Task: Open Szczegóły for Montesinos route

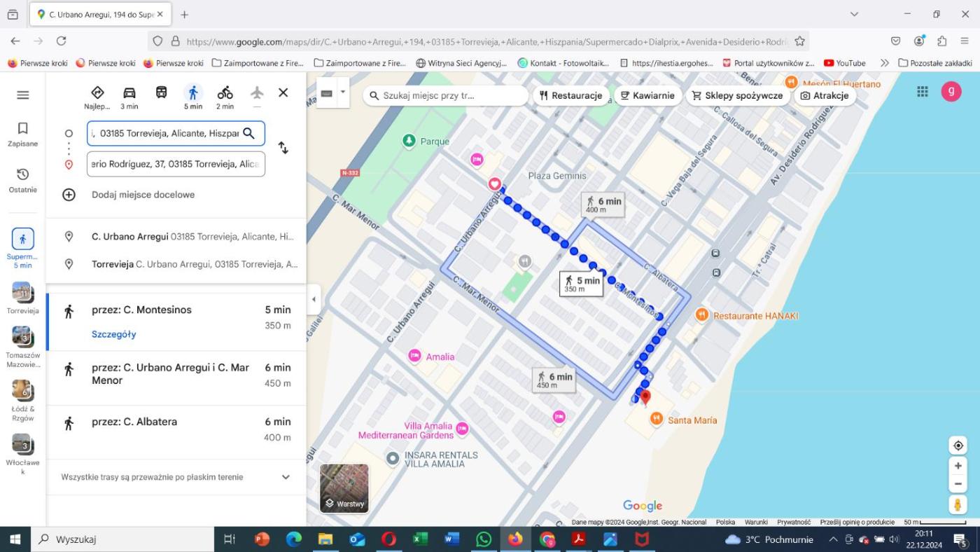Action: [114, 334]
